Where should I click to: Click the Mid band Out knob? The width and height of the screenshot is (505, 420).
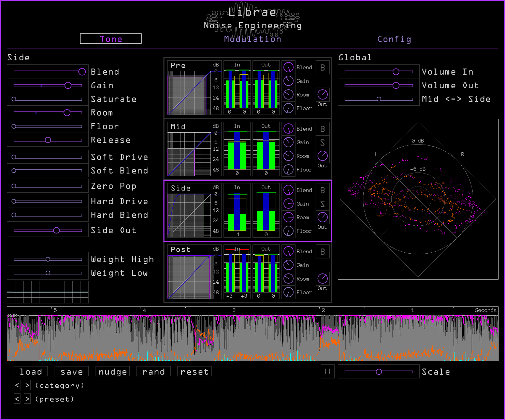pos(322,156)
